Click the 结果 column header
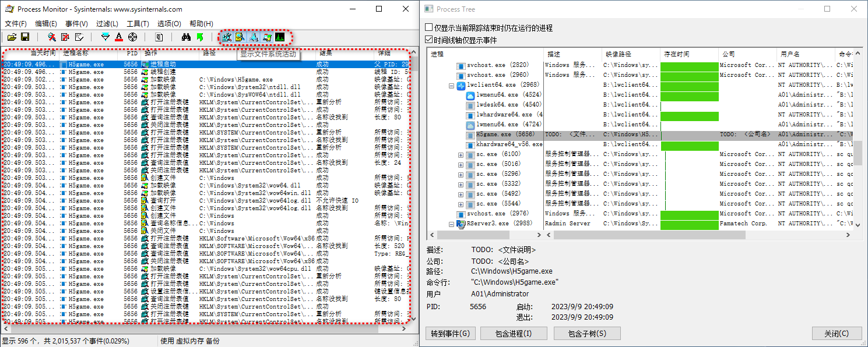 coord(345,53)
